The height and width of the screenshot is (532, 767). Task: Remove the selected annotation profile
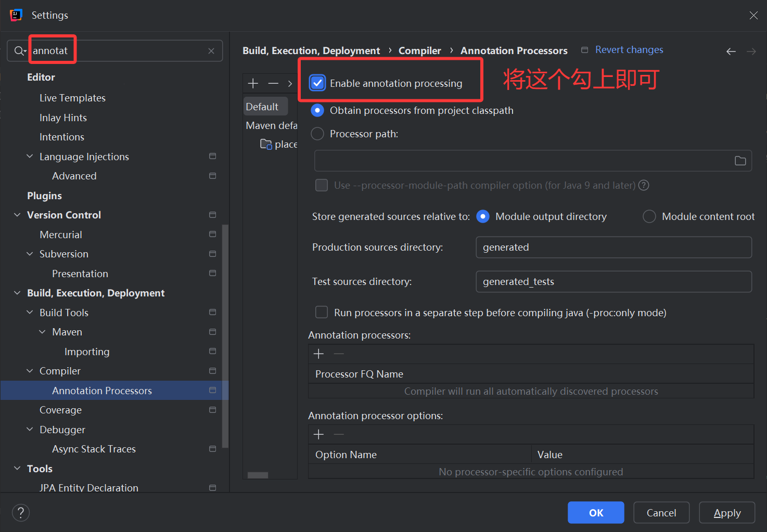pyautogui.click(x=273, y=83)
